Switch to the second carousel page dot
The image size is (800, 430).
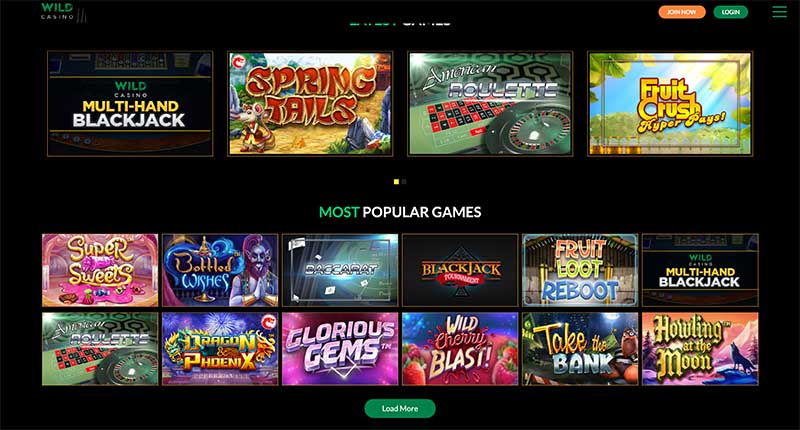click(x=404, y=182)
